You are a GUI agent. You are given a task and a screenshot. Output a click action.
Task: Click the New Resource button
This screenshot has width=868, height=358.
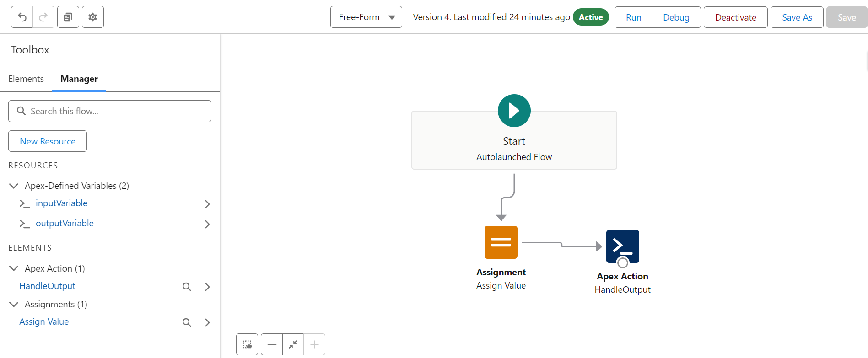tap(48, 141)
